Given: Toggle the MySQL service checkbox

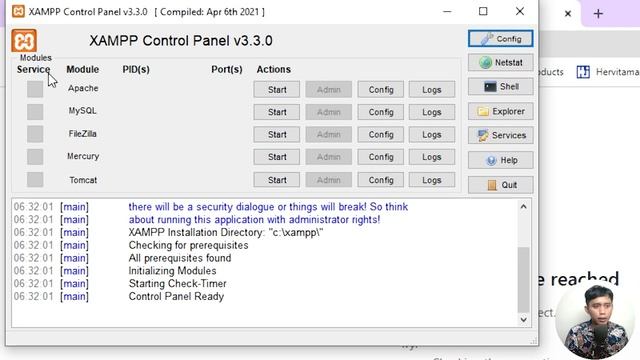Looking at the screenshot, I should pyautogui.click(x=35, y=112).
